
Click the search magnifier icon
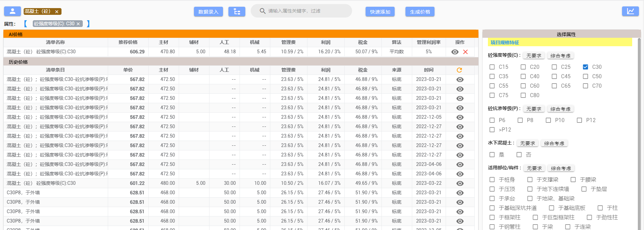tap(263, 11)
